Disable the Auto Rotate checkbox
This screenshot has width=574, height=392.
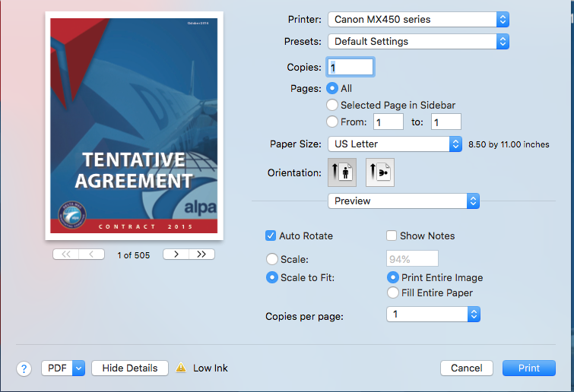271,236
